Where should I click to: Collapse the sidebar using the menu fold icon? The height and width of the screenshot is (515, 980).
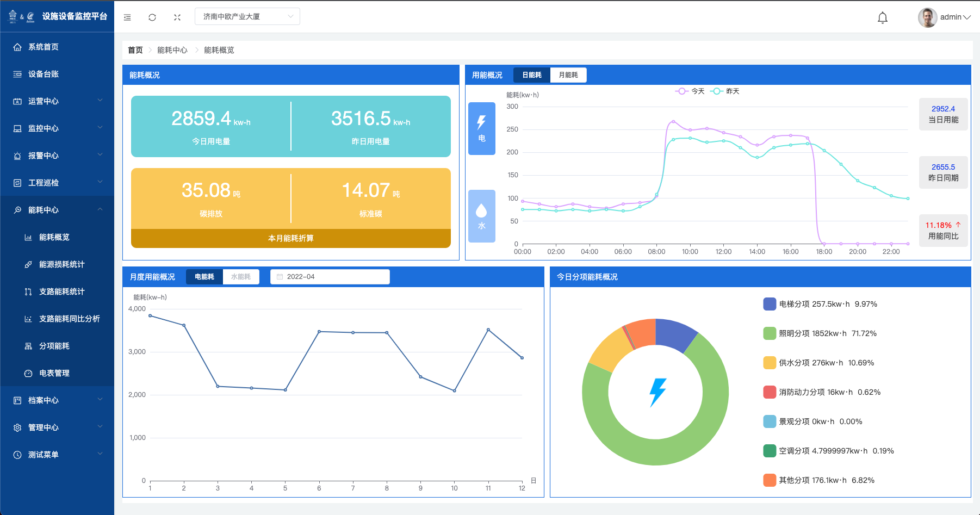[x=127, y=17]
